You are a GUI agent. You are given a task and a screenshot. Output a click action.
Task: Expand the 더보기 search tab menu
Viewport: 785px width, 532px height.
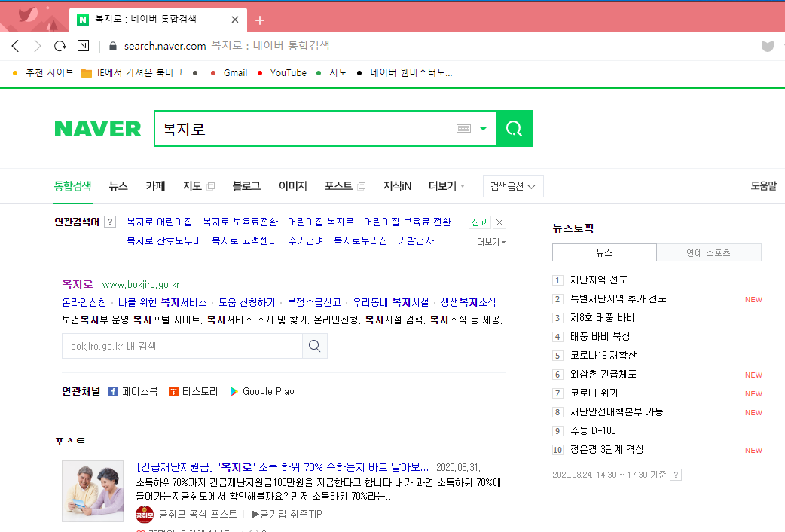coord(447,186)
